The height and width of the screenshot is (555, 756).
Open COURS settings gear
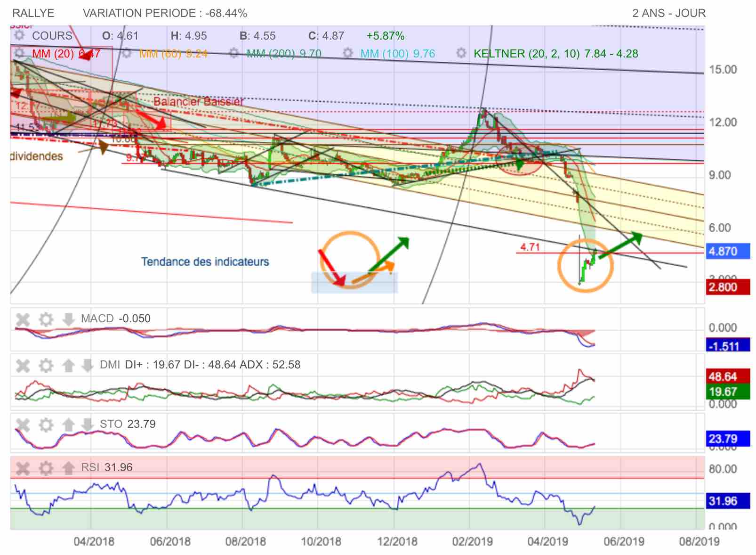click(x=19, y=36)
